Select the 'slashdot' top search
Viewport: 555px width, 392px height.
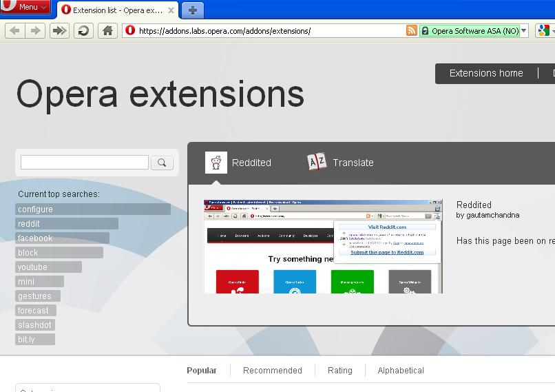click(35, 324)
